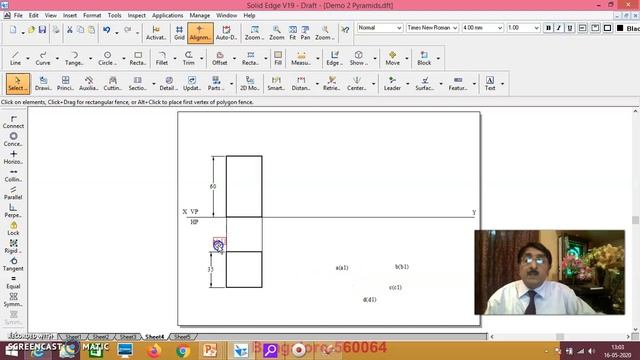Choose the Leader annotation tool
Viewport: 640px width, 360px height.
[x=392, y=83]
